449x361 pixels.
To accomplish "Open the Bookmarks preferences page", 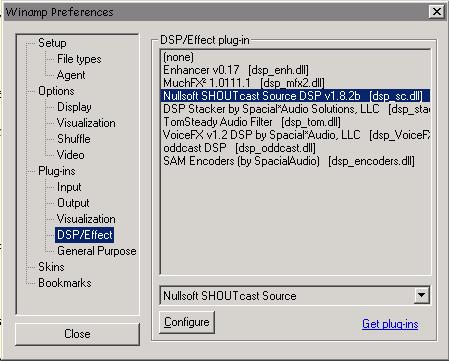I will click(x=65, y=283).
